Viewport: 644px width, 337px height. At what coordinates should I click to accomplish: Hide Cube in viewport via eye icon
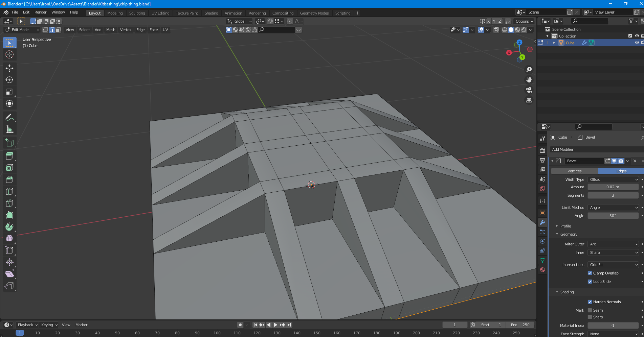[x=637, y=43]
